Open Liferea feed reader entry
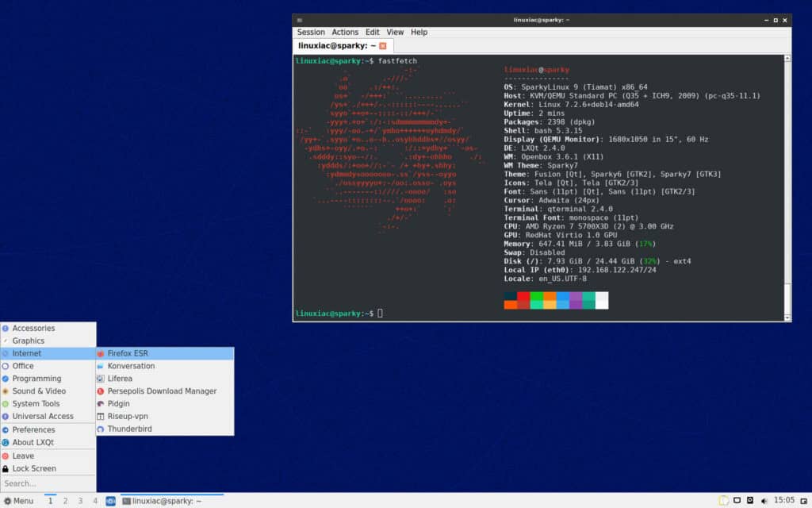The height and width of the screenshot is (508, 812). [165, 379]
